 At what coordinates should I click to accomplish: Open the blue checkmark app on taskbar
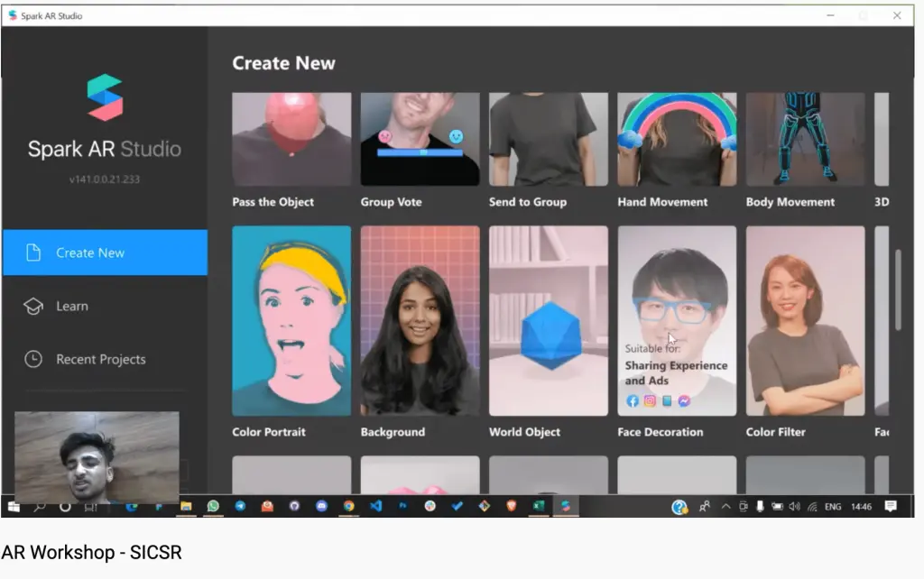[x=457, y=506]
